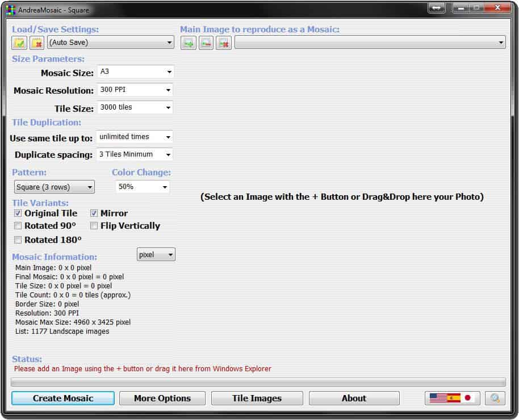Open the 'pixel' unit dropdown
Image resolution: width=519 pixels, height=420 pixels.
[156, 254]
